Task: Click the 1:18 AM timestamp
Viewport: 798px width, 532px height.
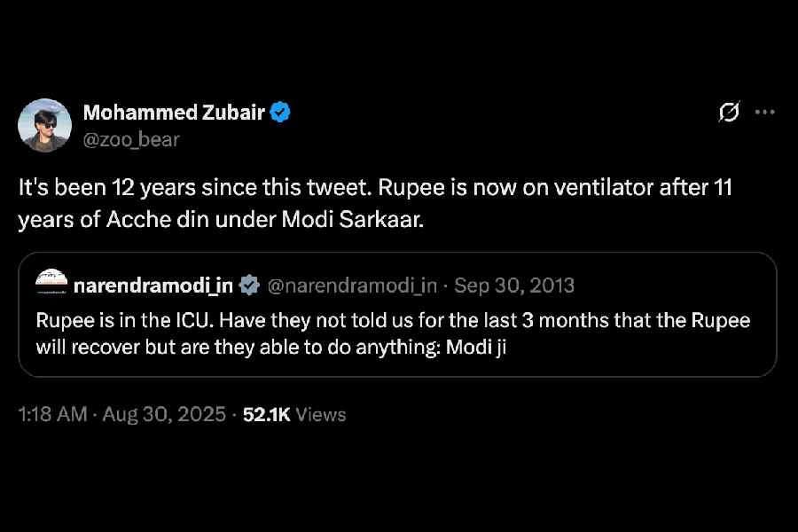Action: [x=52, y=414]
